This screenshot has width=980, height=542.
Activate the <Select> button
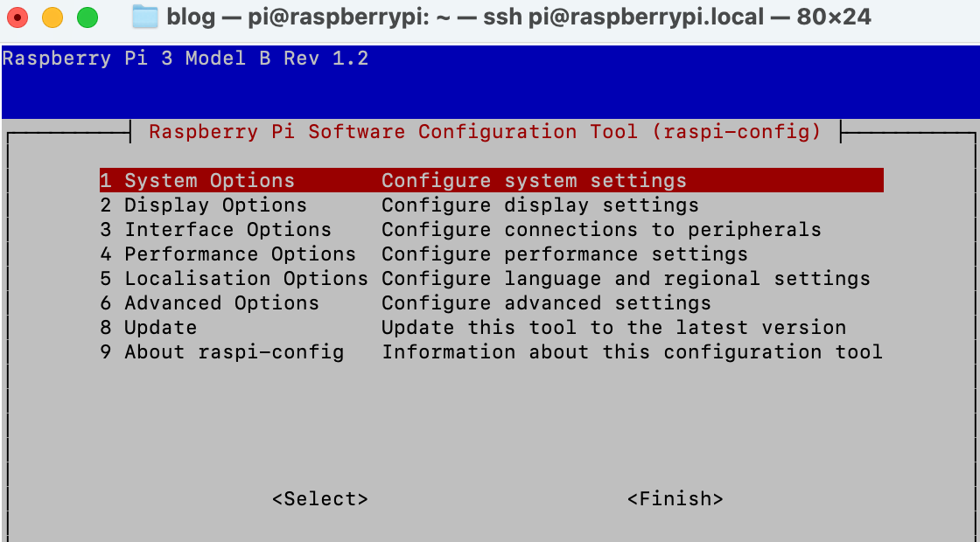[320, 499]
